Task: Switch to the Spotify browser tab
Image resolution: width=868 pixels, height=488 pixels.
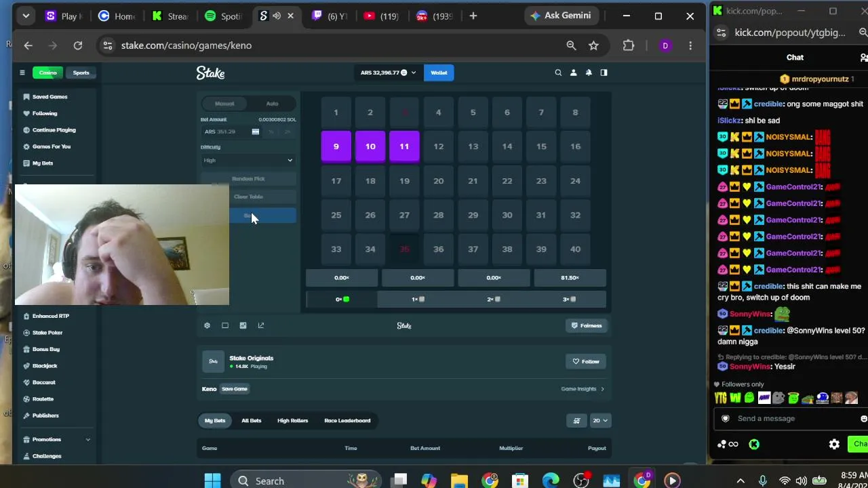Action: (x=222, y=16)
